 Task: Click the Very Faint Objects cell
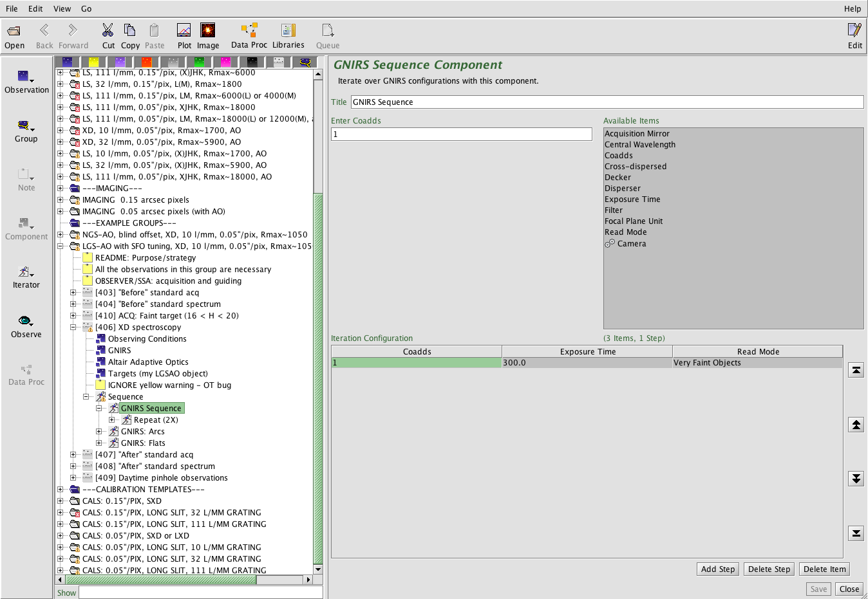pyautogui.click(x=757, y=363)
